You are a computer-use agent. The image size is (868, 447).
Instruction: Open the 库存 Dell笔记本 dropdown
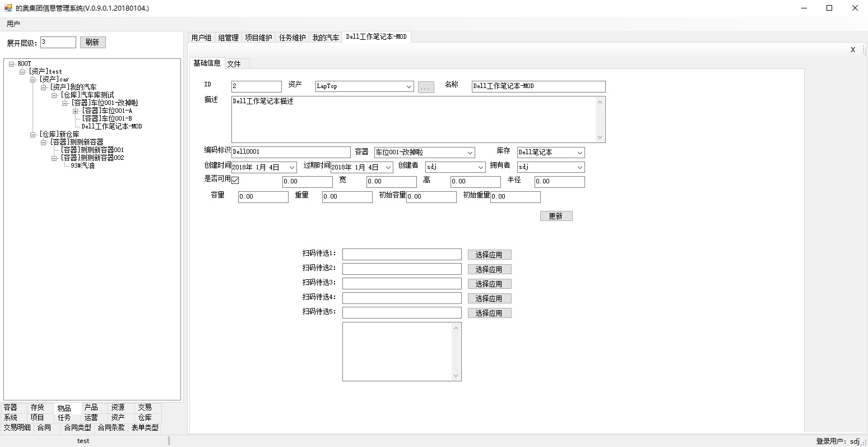tap(579, 152)
